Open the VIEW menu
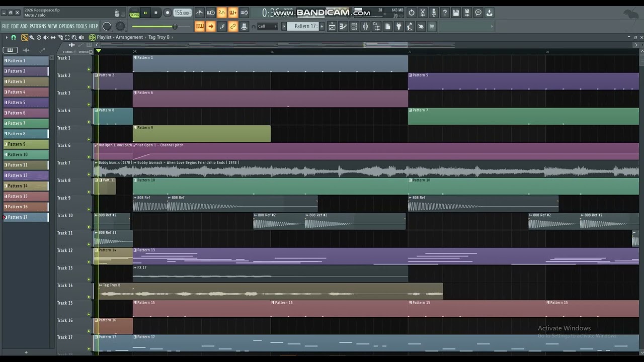 pyautogui.click(x=52, y=26)
